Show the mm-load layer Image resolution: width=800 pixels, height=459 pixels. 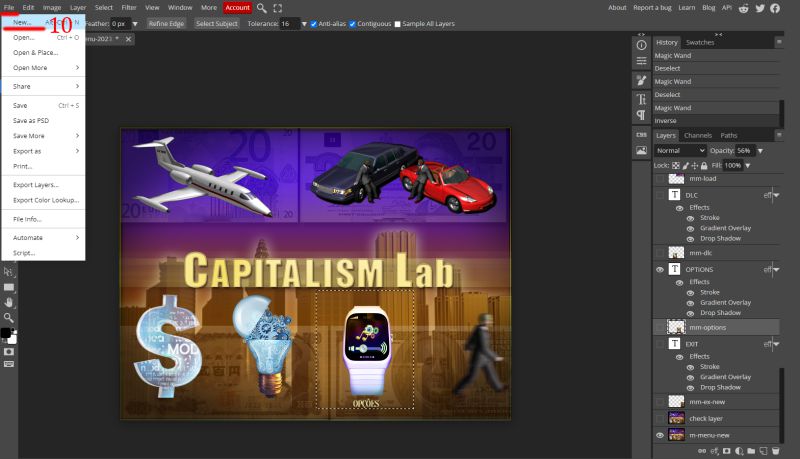click(x=660, y=179)
